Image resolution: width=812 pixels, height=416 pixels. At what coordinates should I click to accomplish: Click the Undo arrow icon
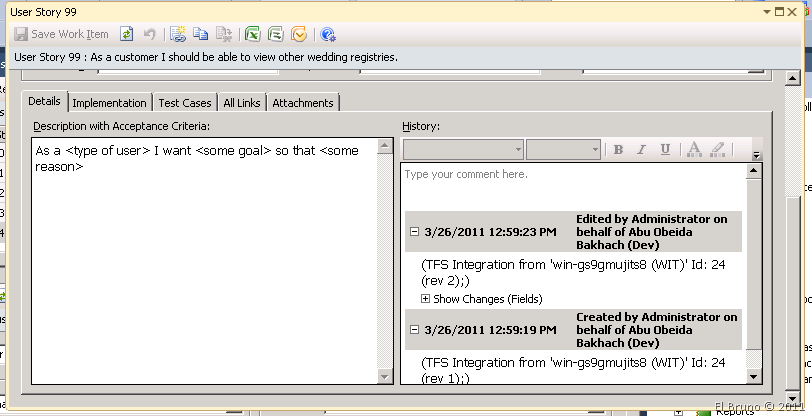click(x=149, y=34)
